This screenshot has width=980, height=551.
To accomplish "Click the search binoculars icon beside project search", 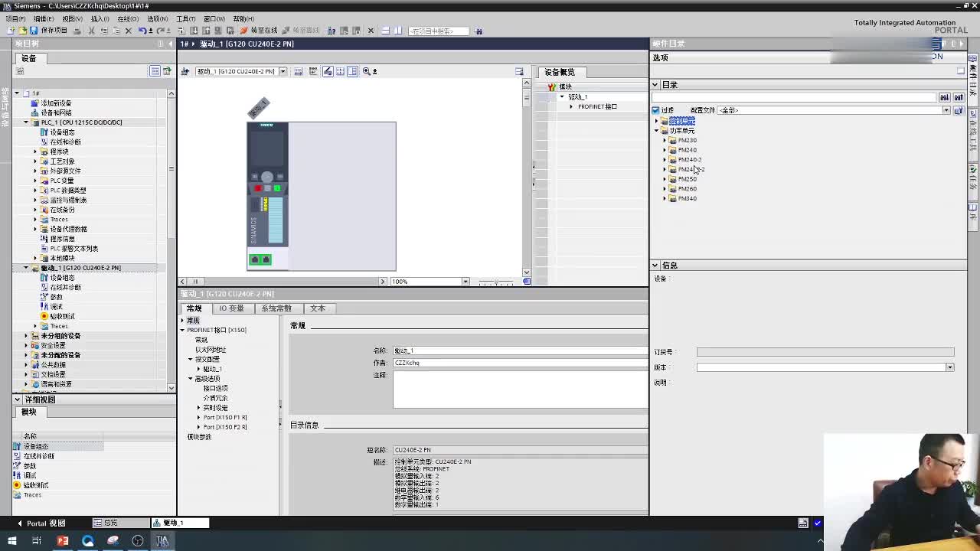I will point(479,31).
